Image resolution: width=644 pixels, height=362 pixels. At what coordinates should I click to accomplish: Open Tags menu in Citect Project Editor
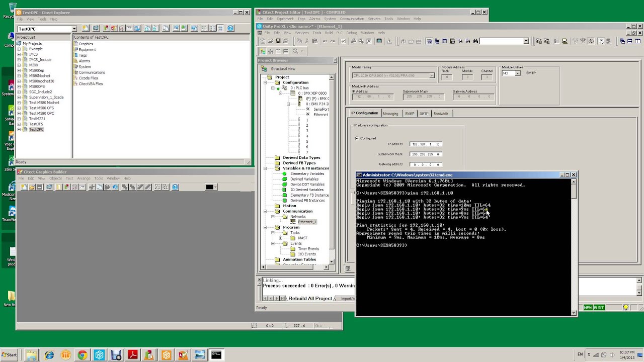pos(301,19)
